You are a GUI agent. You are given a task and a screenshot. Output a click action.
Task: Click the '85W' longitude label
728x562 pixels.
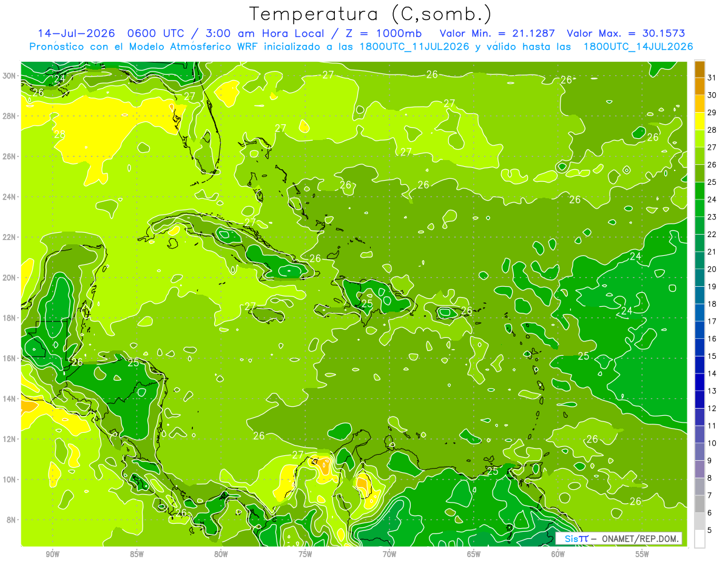[137, 554]
